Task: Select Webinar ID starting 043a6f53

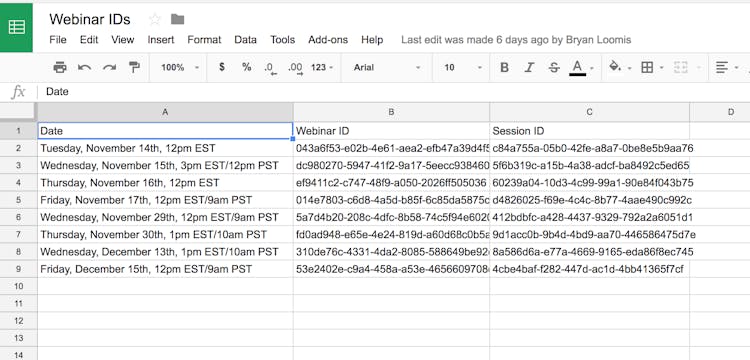Action: point(391,148)
